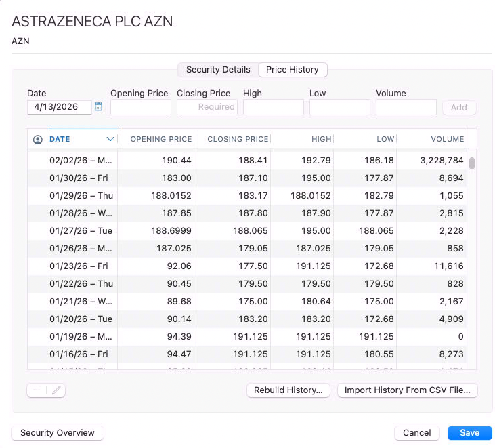The image size is (495, 448).
Task: Select the 01/29/26 – Thu row
Action: (x=247, y=196)
